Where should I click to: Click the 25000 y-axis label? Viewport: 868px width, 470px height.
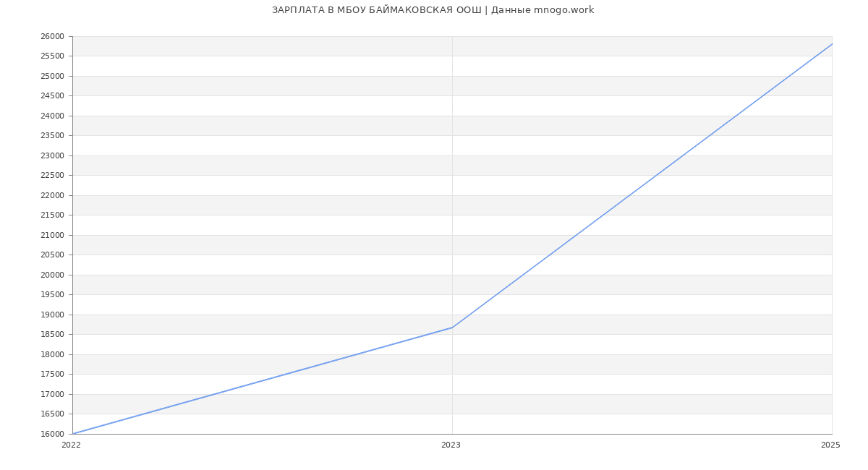[52, 76]
